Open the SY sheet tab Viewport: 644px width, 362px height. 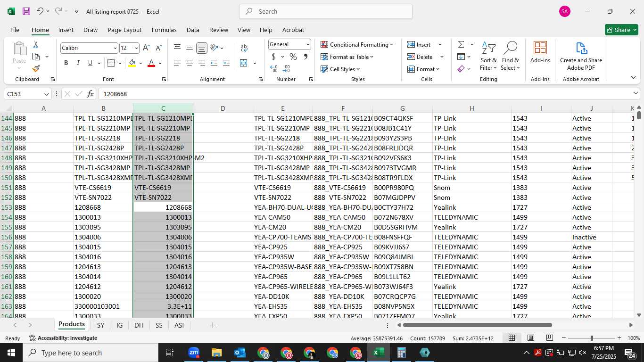pos(100,325)
